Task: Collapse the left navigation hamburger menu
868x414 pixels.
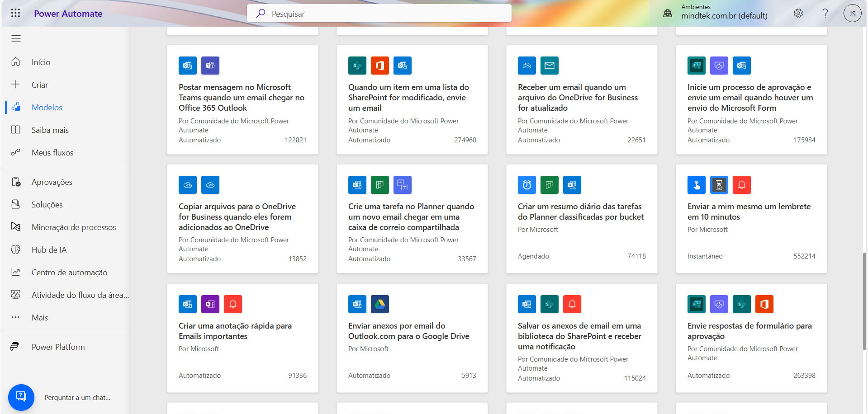Action: click(x=16, y=38)
